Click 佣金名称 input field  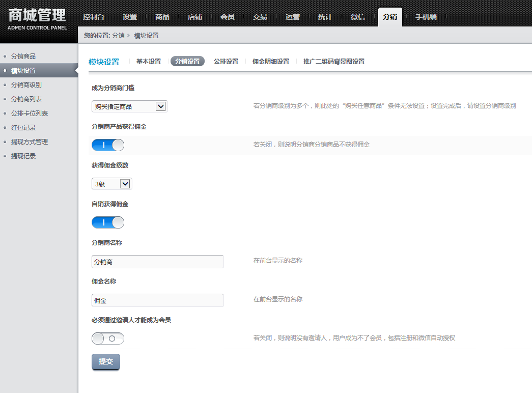[158, 300]
